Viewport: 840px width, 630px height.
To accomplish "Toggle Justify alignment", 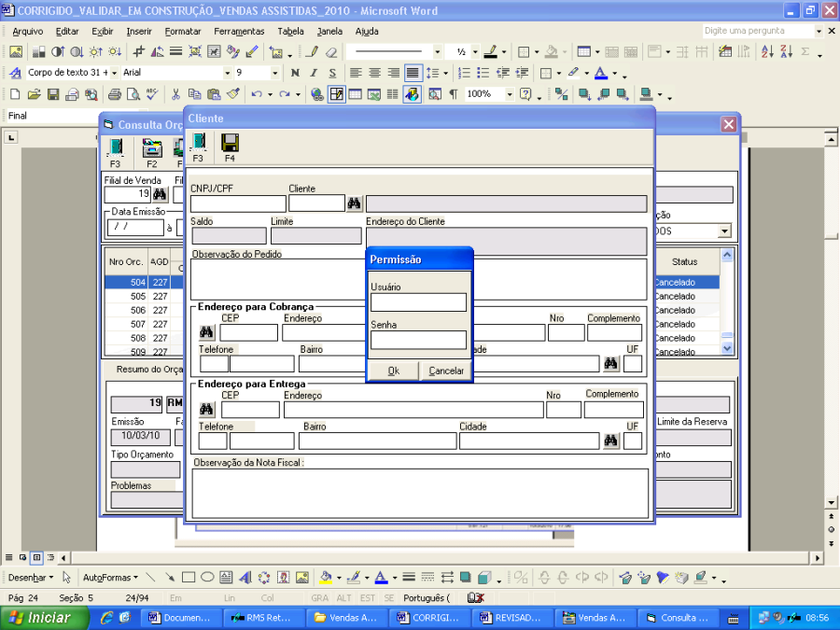I will 413,72.
